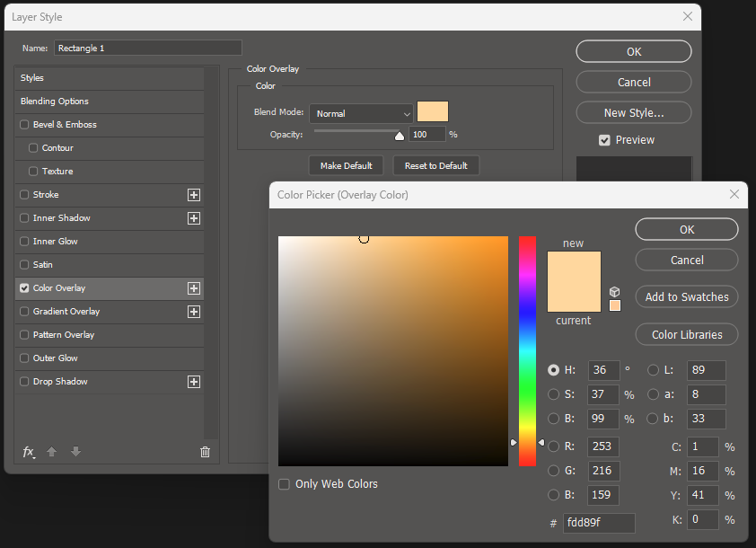Image resolution: width=756 pixels, height=548 pixels.
Task: Click the plus icon beside Inner Shadow
Action: pos(194,217)
